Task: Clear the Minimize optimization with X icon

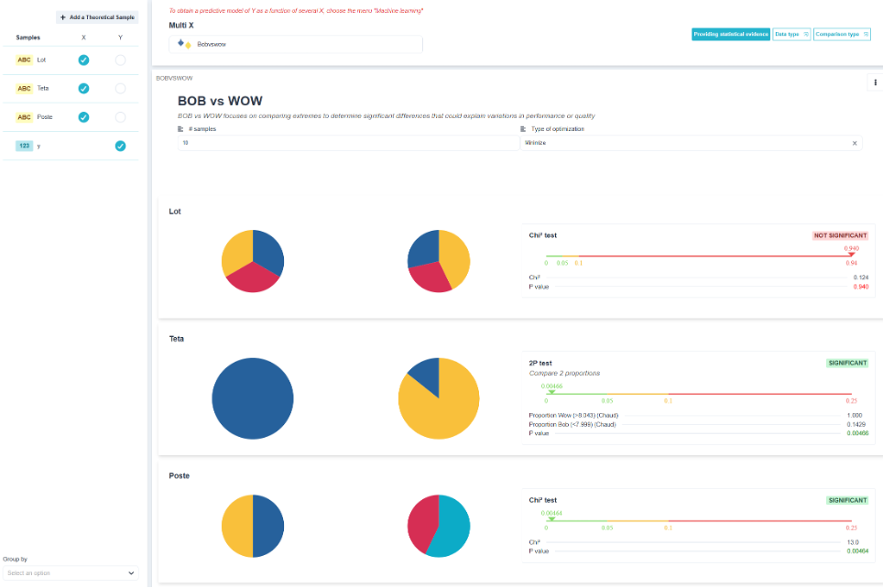Action: (x=855, y=143)
